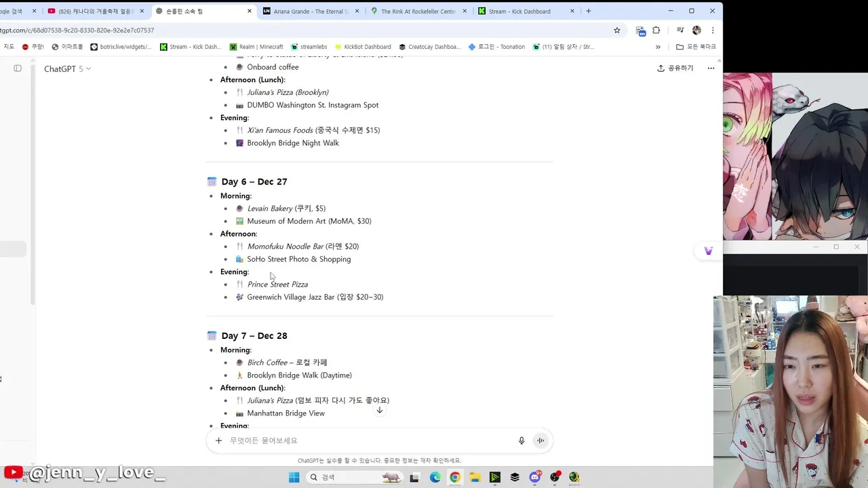Open the KickBot Dashboard bookmark
Image resolution: width=868 pixels, height=488 pixels.
click(x=363, y=47)
